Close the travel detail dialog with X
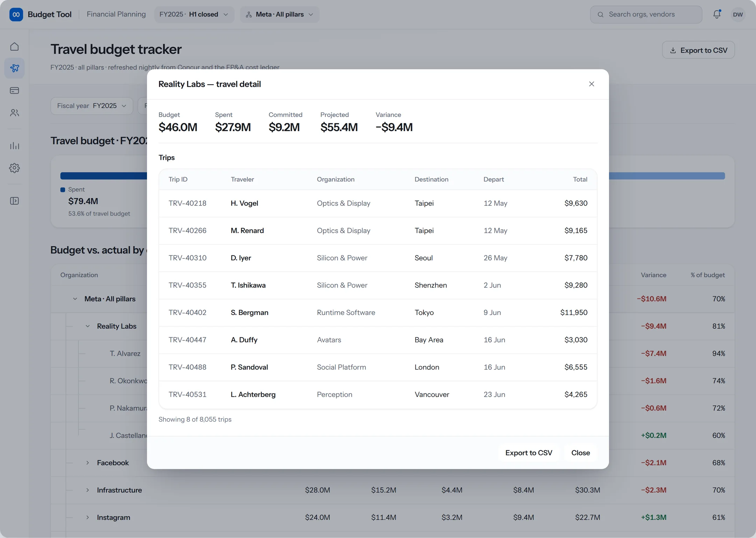This screenshot has height=538, width=756. (591, 84)
